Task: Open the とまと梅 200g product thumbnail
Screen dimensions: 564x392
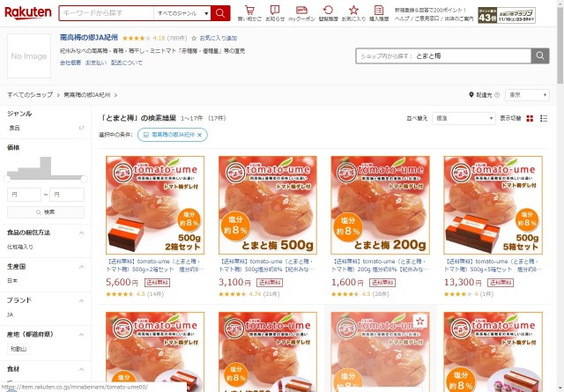Action: 380,205
